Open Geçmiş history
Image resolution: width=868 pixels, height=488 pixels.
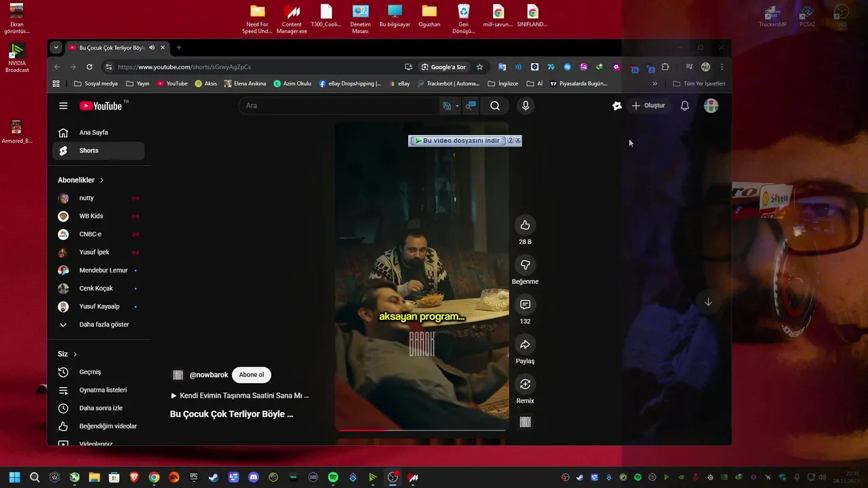tap(98, 372)
